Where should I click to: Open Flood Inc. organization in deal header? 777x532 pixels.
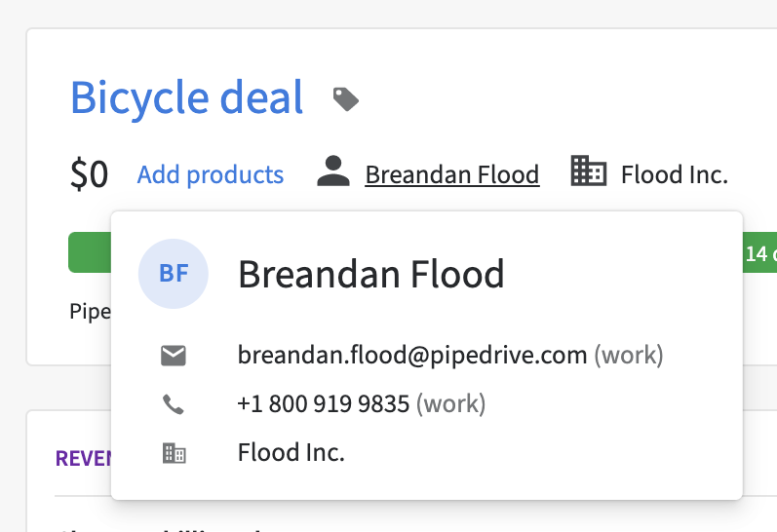click(675, 174)
